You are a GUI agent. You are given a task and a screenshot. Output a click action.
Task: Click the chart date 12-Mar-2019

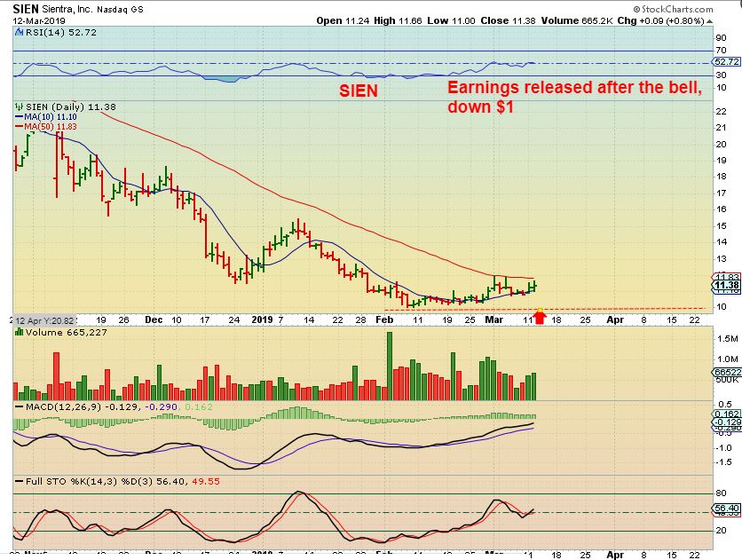39,20
